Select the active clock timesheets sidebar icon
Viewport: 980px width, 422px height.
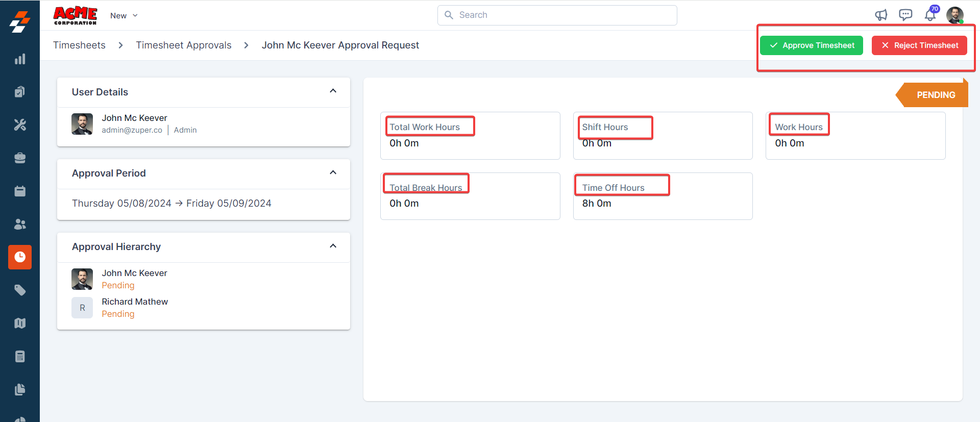20,257
